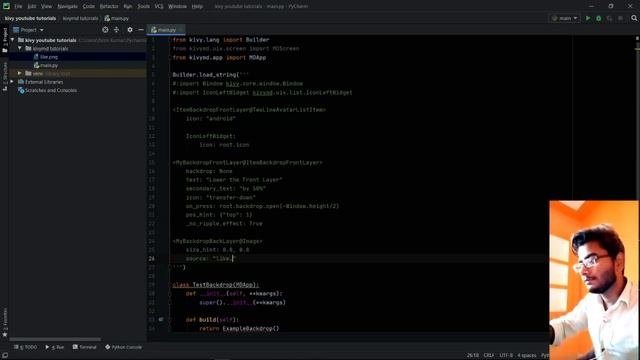
Task: Open Project panel settings gear
Action: pyautogui.click(x=130, y=30)
